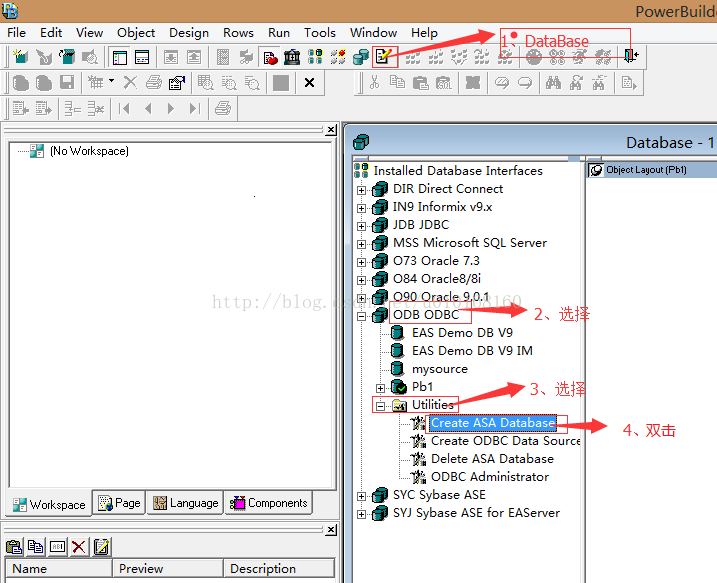The height and width of the screenshot is (583, 717).
Task: Open the file Editor pencil icon
Action: click(x=384, y=57)
